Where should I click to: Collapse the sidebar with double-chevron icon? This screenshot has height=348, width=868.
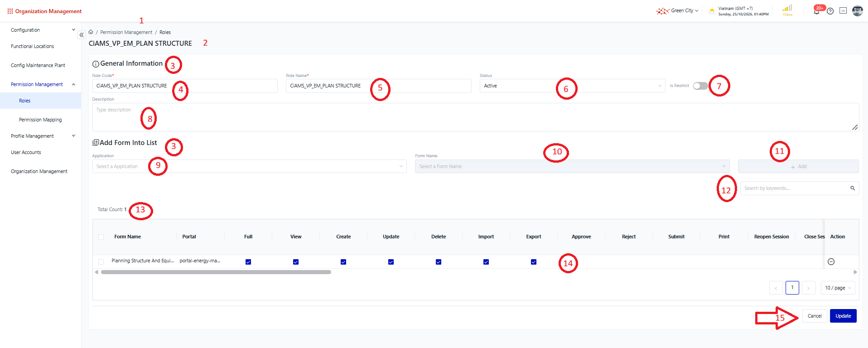pos(82,35)
